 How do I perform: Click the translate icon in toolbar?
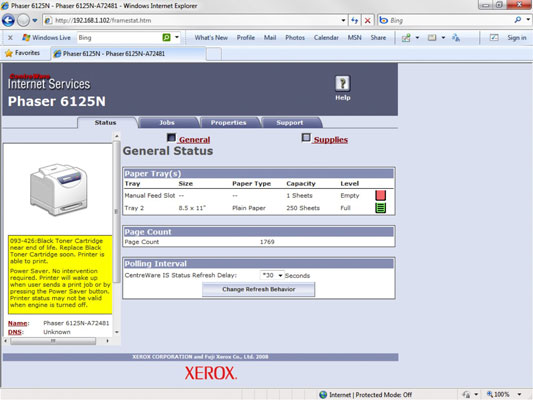point(456,38)
